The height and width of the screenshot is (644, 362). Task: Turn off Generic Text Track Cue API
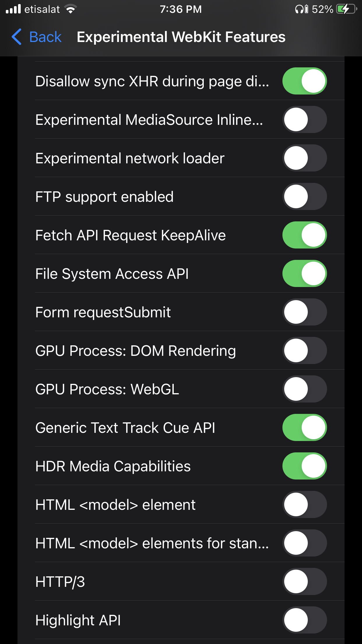(x=304, y=428)
